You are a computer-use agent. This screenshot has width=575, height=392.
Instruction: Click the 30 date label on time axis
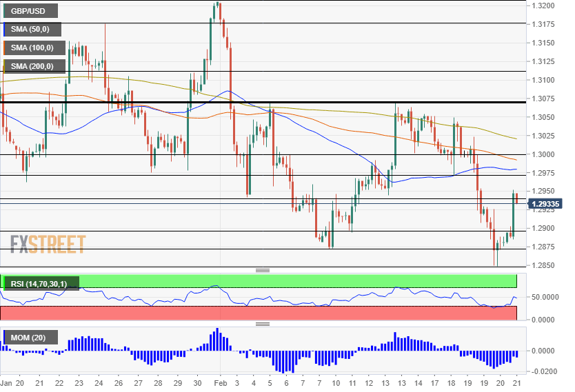[x=197, y=383]
